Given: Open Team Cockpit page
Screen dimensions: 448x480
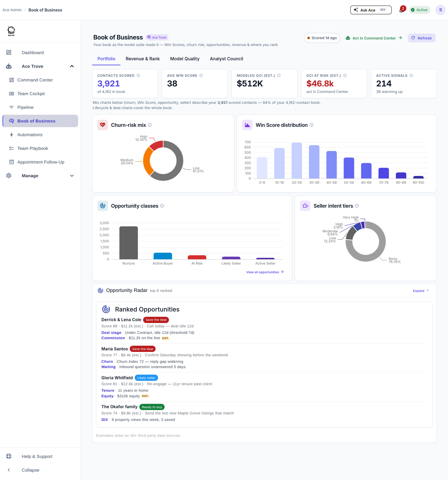Looking at the screenshot, I should point(40,94).
